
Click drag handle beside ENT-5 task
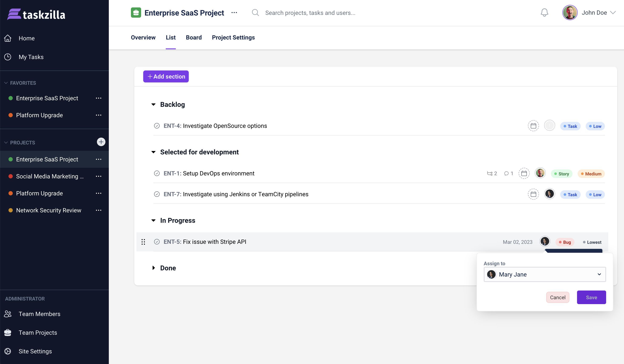(x=143, y=242)
